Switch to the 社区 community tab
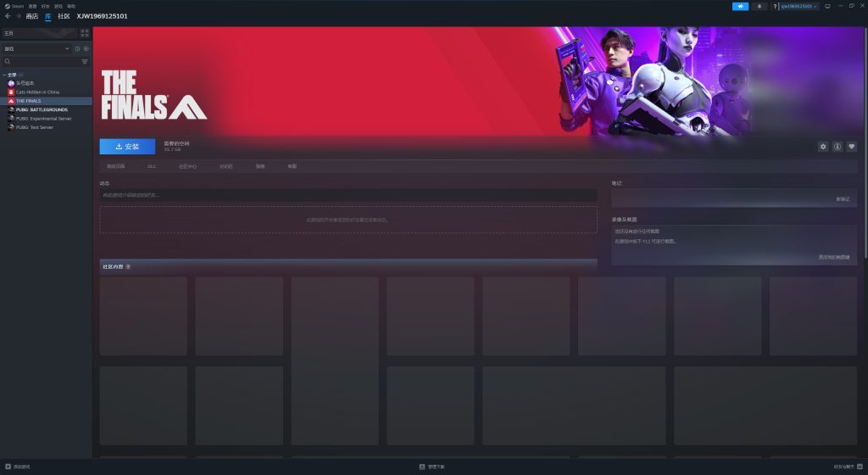This screenshot has height=475, width=868. (64, 16)
